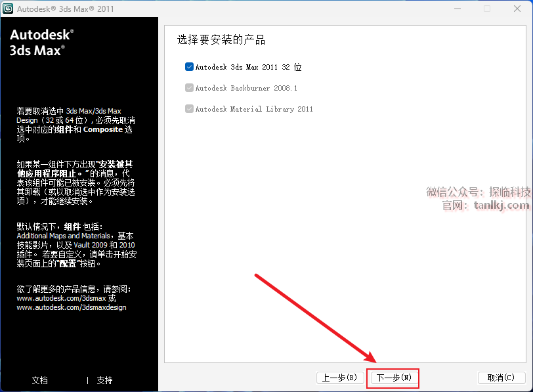This screenshot has height=392, width=533.
Task: Minimize the installer window
Action: point(458,9)
